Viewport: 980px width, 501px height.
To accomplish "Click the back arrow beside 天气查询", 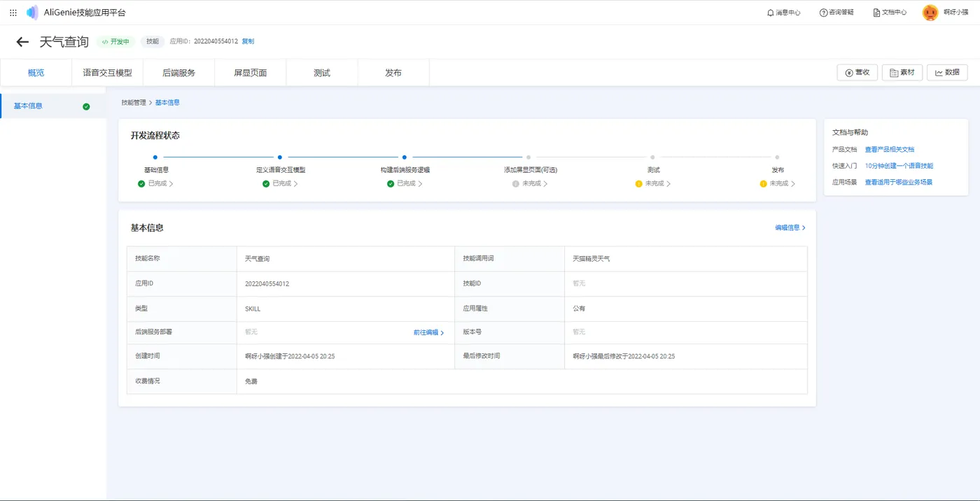I will 22,42.
